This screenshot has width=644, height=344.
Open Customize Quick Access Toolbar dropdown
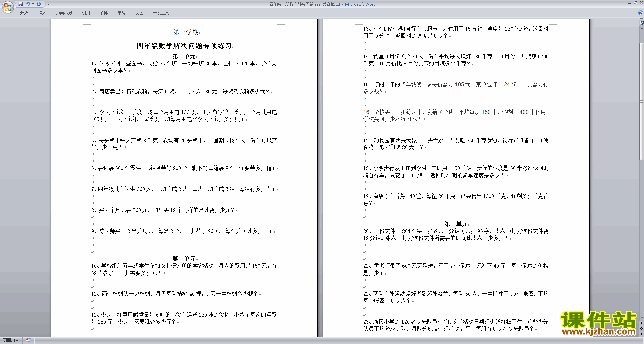pos(48,4)
